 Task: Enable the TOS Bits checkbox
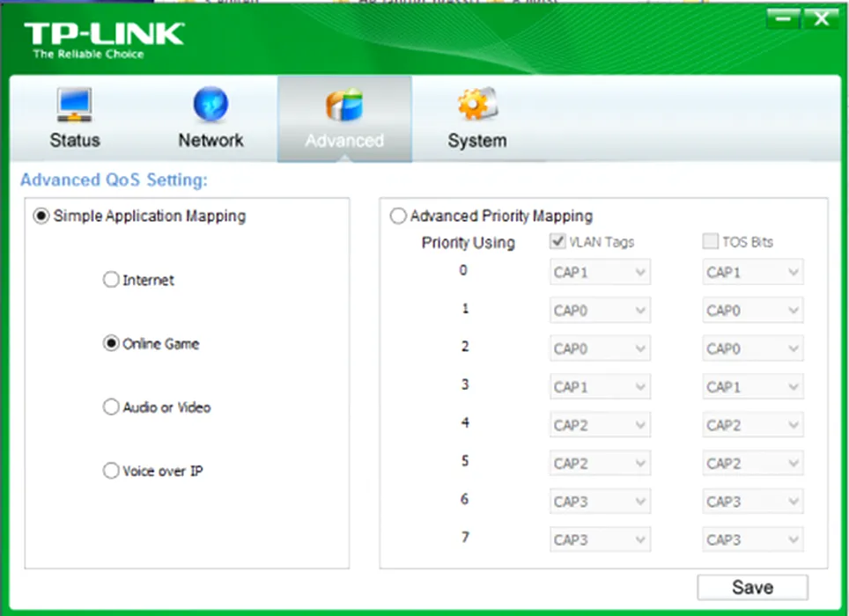711,242
